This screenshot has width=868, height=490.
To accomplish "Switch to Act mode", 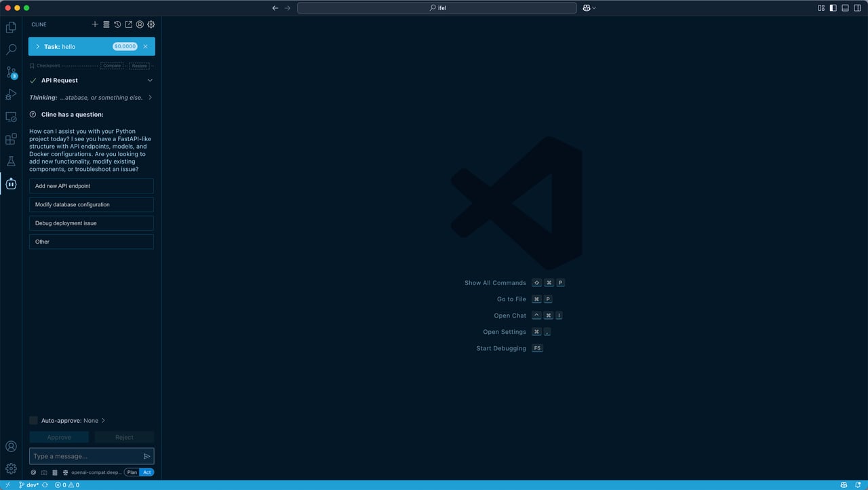I will click(x=146, y=472).
